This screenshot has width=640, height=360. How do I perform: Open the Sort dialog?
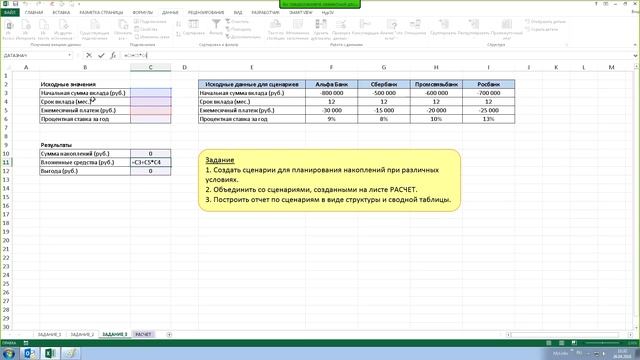coord(193,28)
